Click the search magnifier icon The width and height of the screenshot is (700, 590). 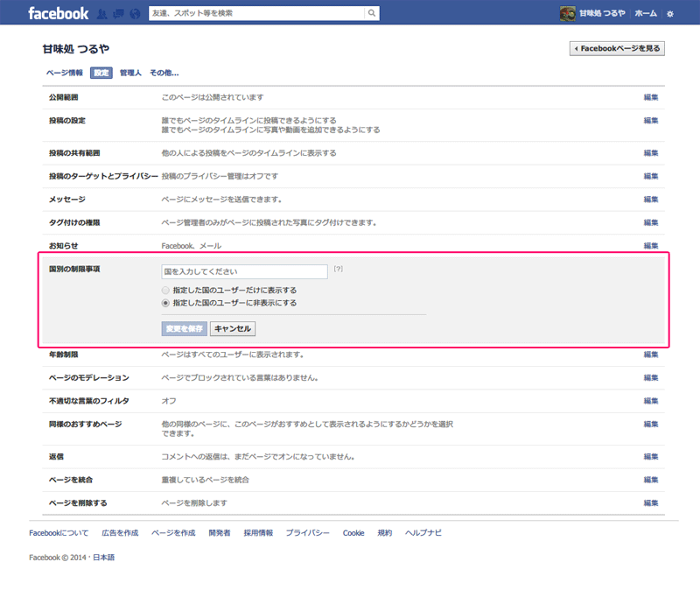(x=372, y=13)
